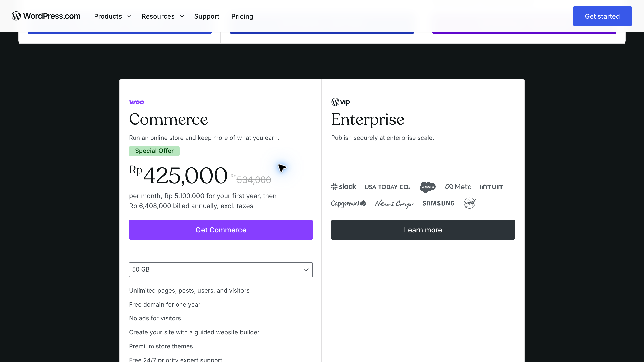Open the 50 GB storage dropdown
644x362 pixels.
click(x=221, y=269)
